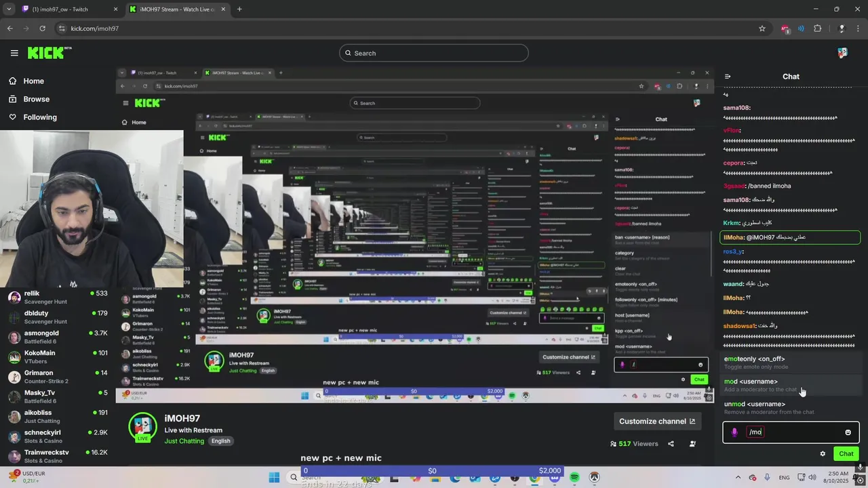Click username shadowsa1 in chat
The width and height of the screenshot is (868, 488).
(739, 326)
